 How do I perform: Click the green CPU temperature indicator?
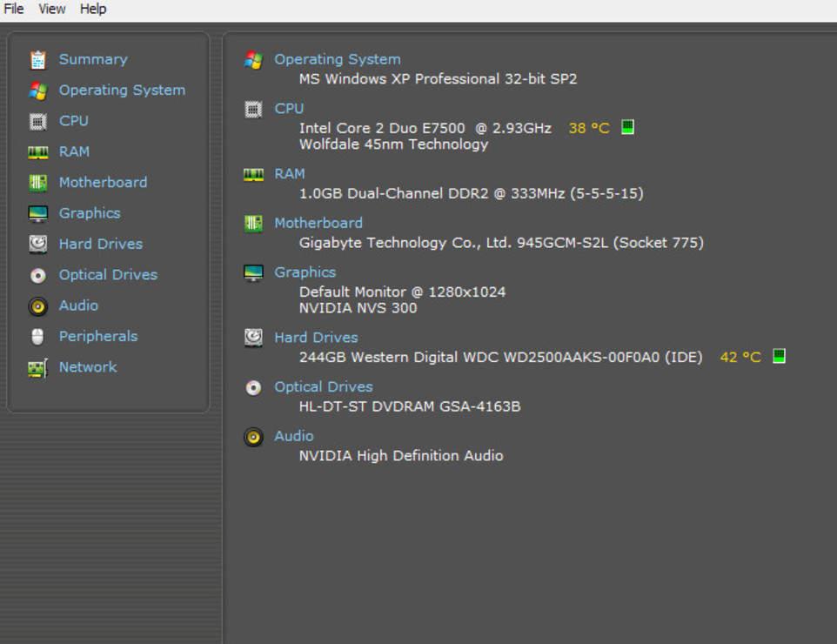pyautogui.click(x=627, y=127)
